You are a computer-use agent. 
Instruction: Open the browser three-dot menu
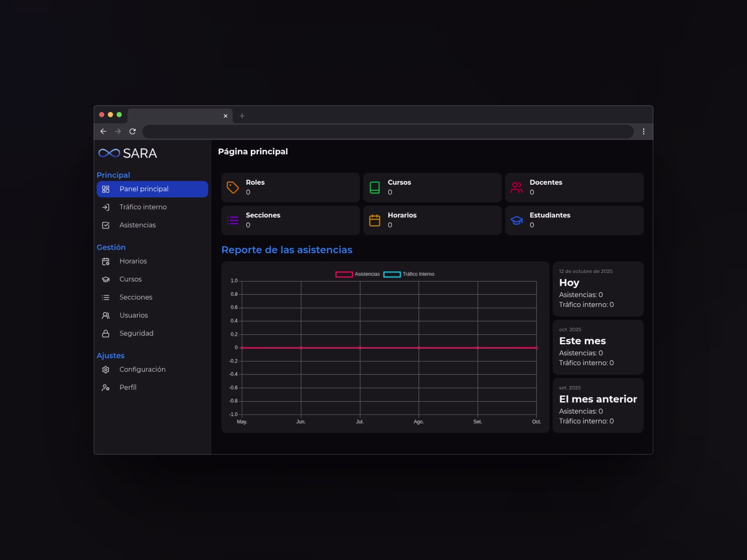coord(644,131)
